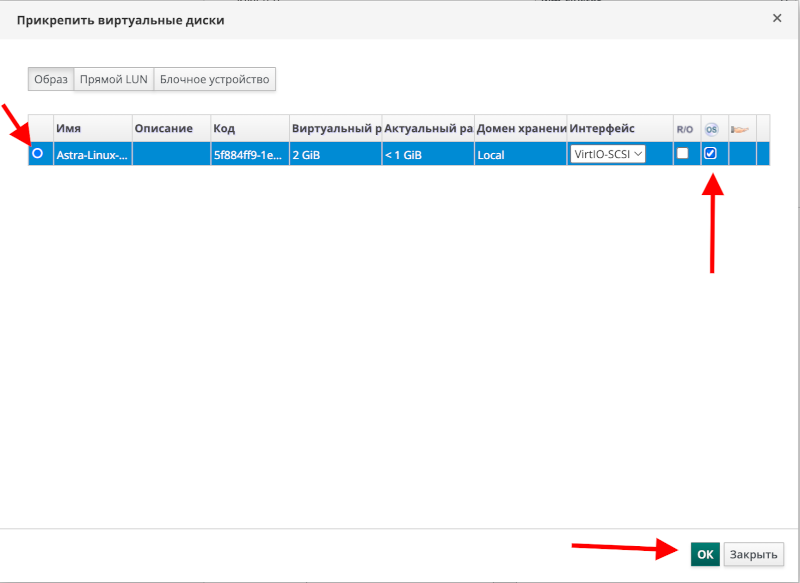This screenshot has height=583, width=800.
Task: Select the Astra-Linux disk radio button
Action: (x=38, y=154)
